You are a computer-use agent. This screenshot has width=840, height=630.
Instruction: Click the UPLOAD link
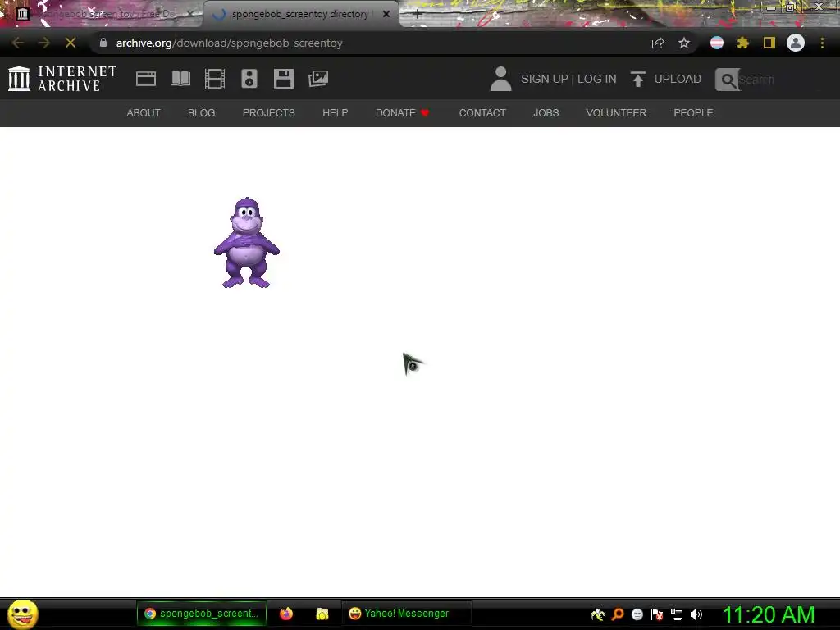click(677, 79)
